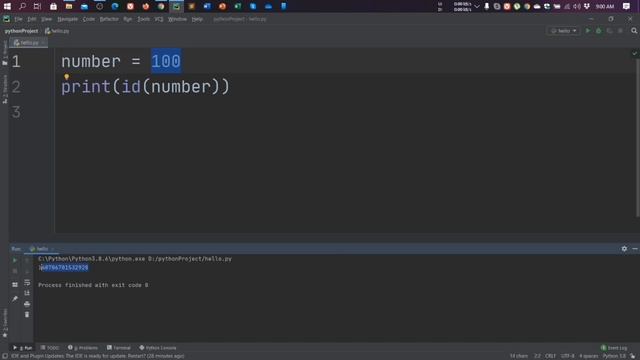Screen dimensions: 640x360
Task: Open the 4 spaces indent selector
Action: [x=588, y=356]
